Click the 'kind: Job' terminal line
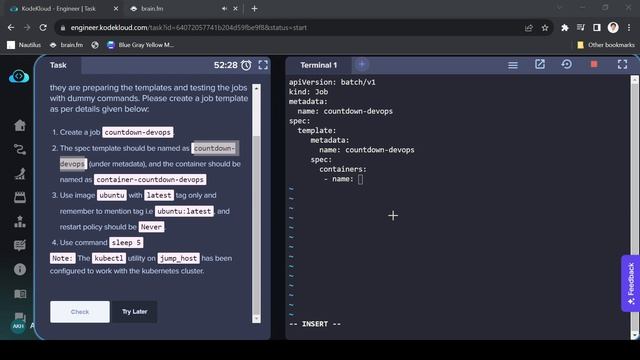This screenshot has width=640, height=360. click(309, 92)
